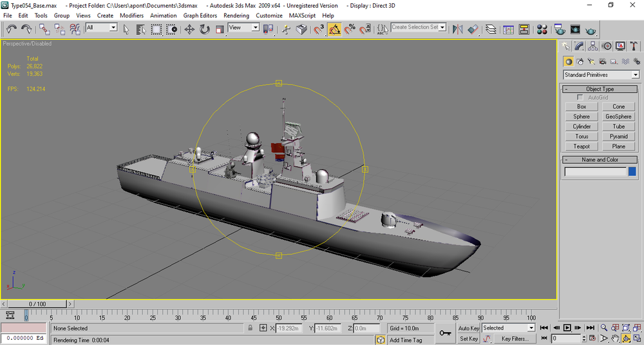Click the Mirror tool icon
The image size is (644, 345).
click(x=457, y=29)
